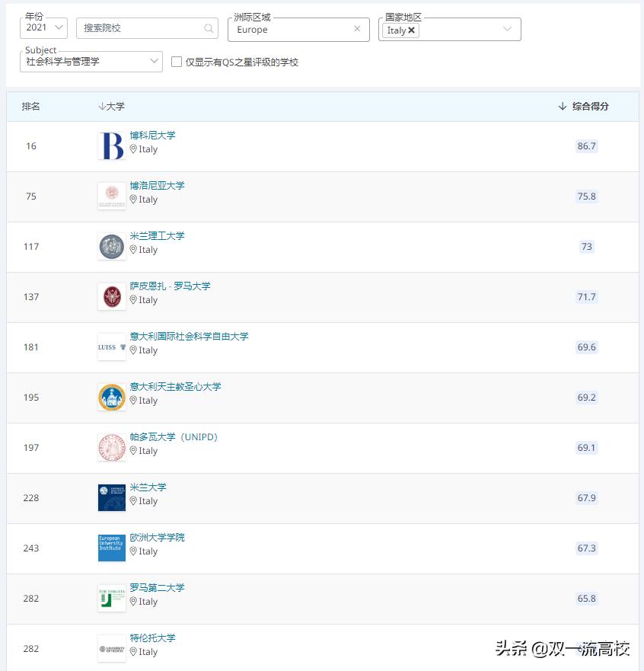The width and height of the screenshot is (644, 671).
Task: Click inside the 搜索院校 search field
Action: pyautogui.click(x=137, y=27)
